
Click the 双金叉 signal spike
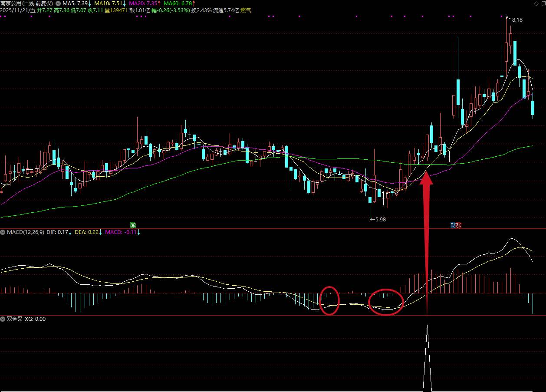coord(427,356)
